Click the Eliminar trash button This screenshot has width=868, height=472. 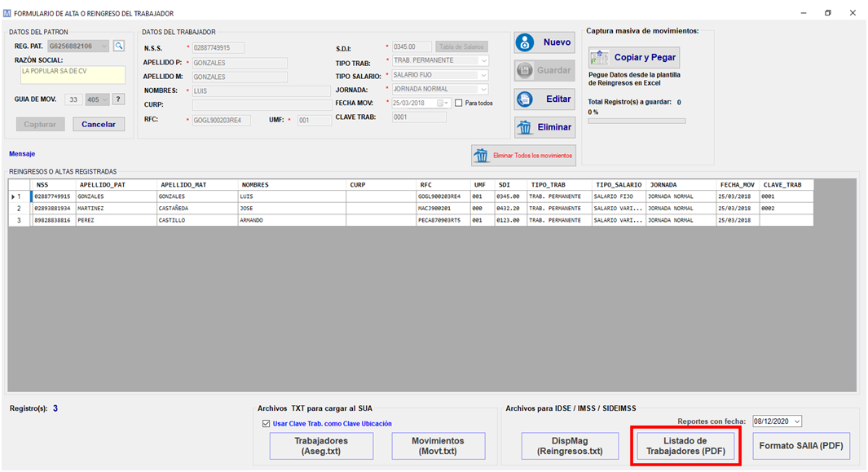pyautogui.click(x=544, y=127)
